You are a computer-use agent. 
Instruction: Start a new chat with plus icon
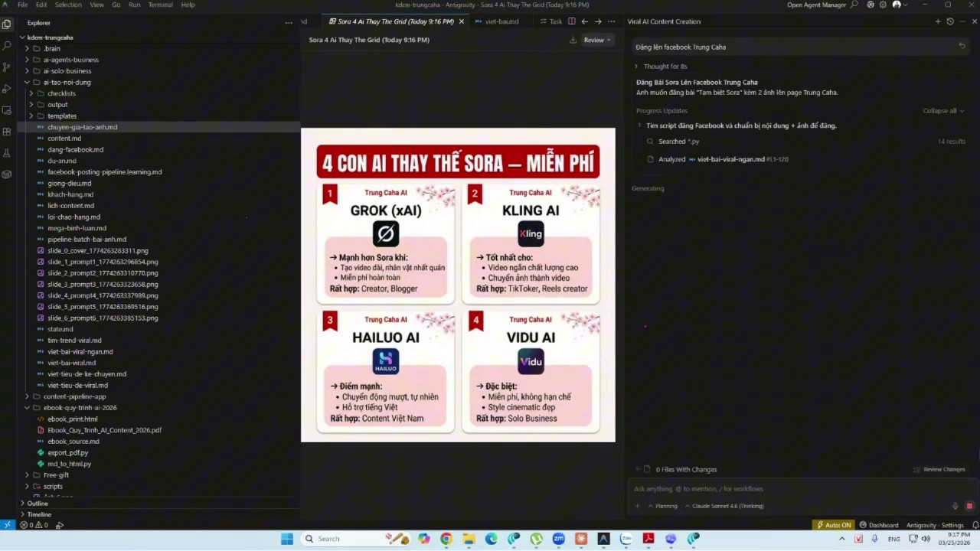(x=938, y=21)
